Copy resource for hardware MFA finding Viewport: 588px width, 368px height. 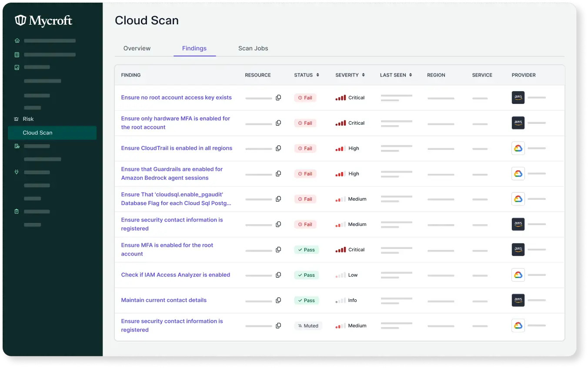(x=278, y=123)
